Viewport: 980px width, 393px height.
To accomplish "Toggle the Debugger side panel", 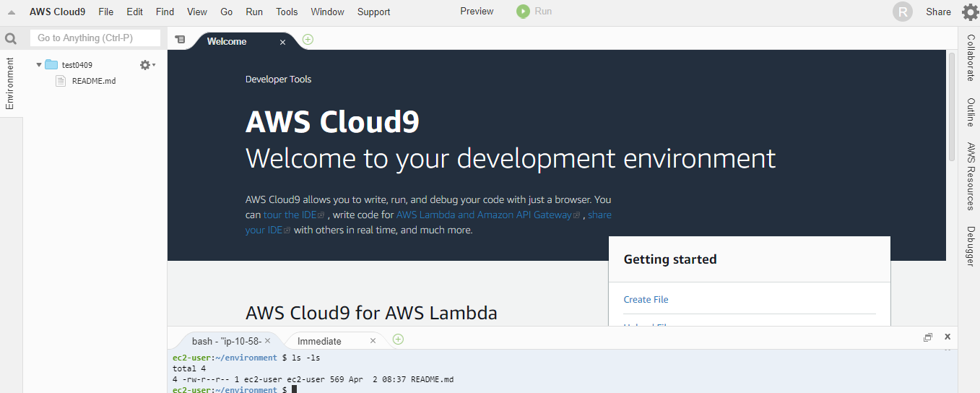I will (970, 246).
